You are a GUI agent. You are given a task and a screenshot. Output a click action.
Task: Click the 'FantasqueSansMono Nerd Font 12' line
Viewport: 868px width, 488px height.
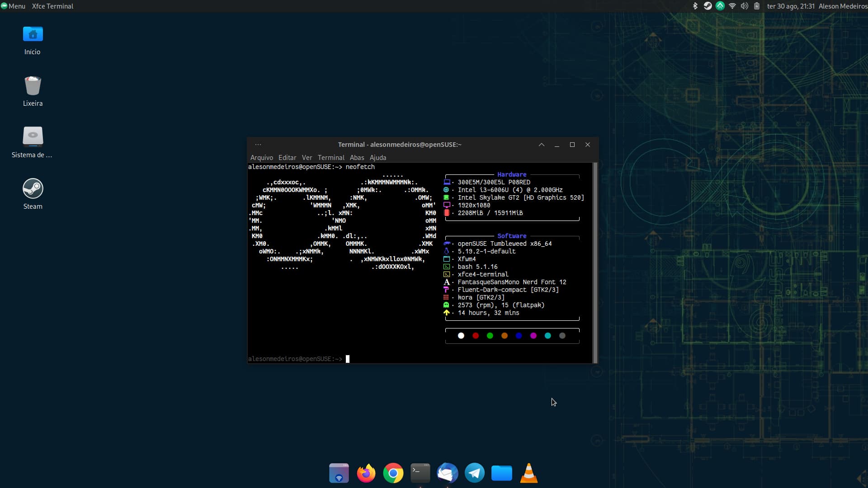click(512, 282)
